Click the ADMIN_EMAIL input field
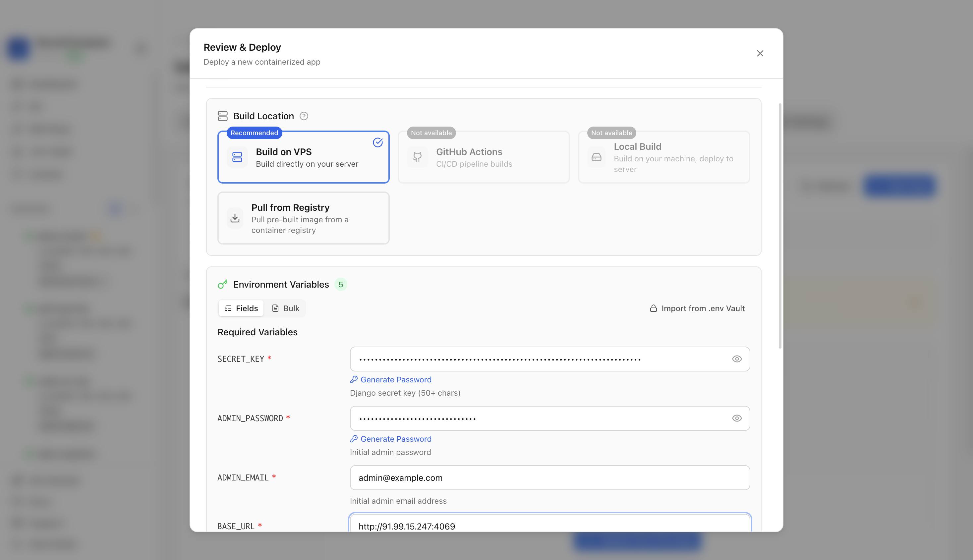Screen dimensions: 973x560 [x=549, y=478]
